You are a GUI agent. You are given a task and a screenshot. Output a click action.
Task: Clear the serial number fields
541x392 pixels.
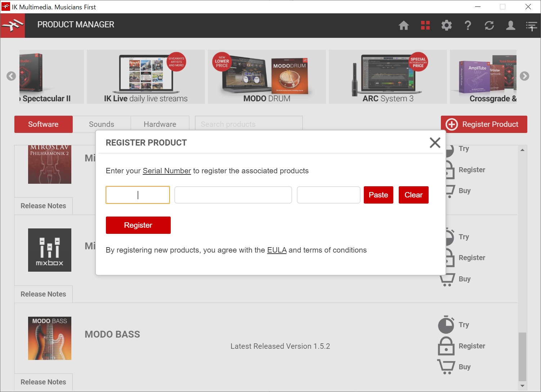[413, 195]
